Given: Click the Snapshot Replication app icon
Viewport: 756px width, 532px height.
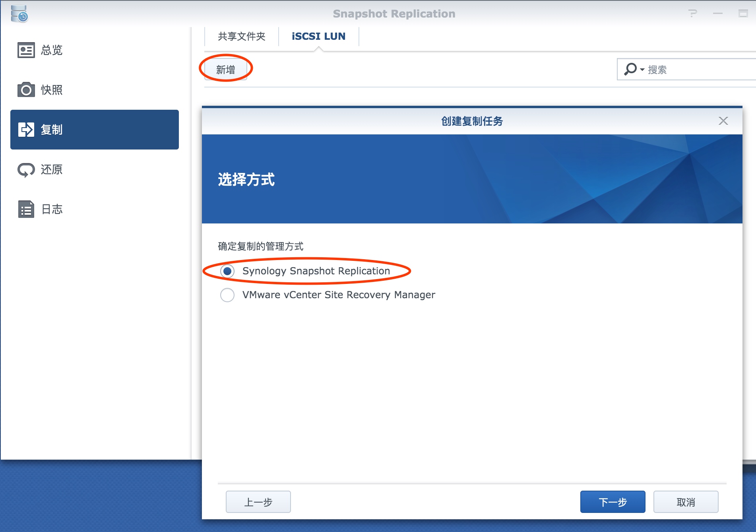Looking at the screenshot, I should tap(19, 14).
